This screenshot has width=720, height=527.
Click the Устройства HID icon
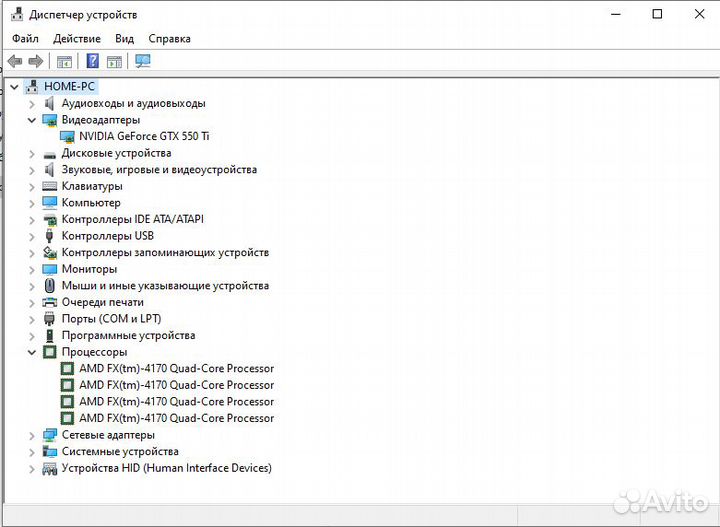(x=50, y=468)
